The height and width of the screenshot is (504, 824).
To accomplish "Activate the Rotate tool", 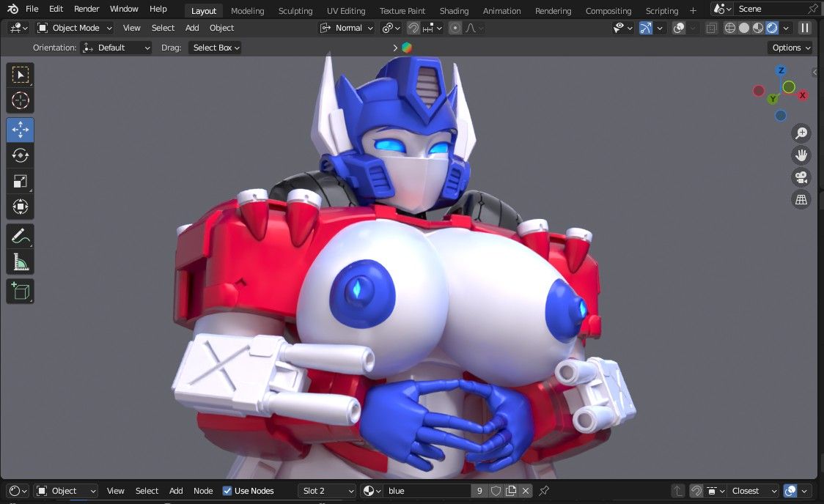I will coord(21,155).
